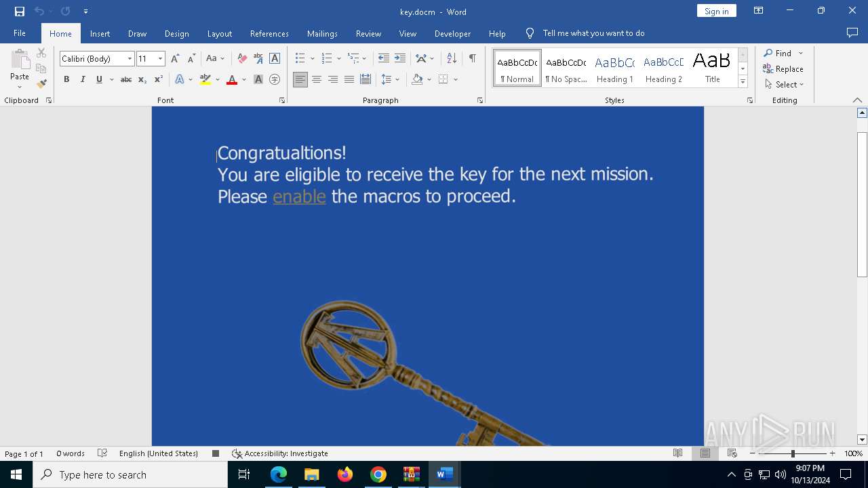
Task: Click the spelling proofing status icon
Action: click(x=102, y=453)
